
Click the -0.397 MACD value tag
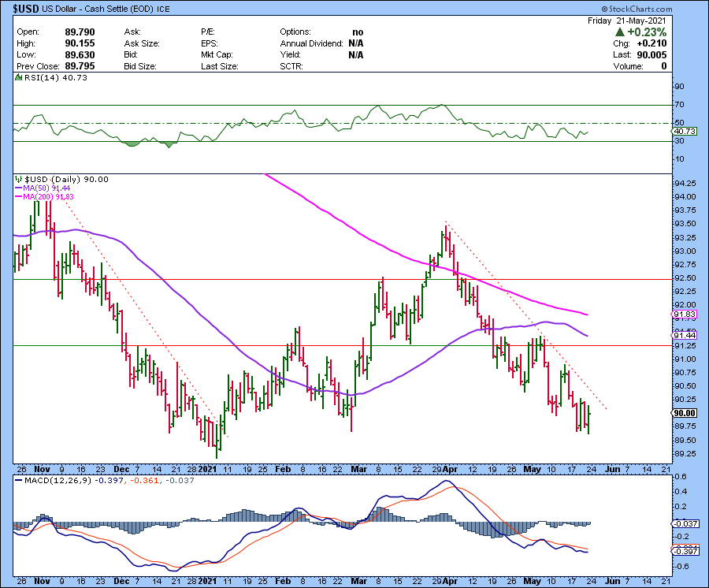[x=683, y=550]
